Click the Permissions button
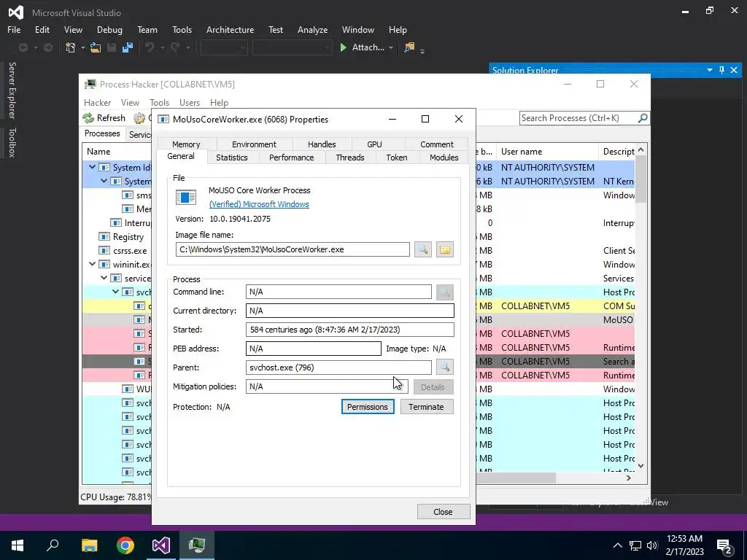The height and width of the screenshot is (560, 747). (x=368, y=407)
